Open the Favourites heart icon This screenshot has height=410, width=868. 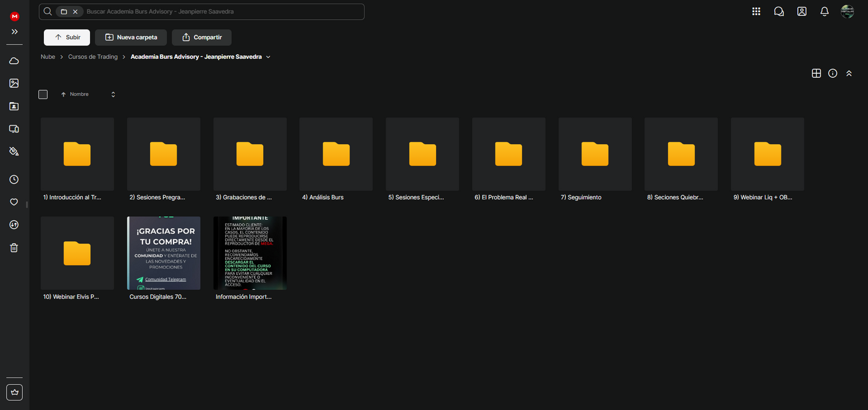[x=14, y=202]
